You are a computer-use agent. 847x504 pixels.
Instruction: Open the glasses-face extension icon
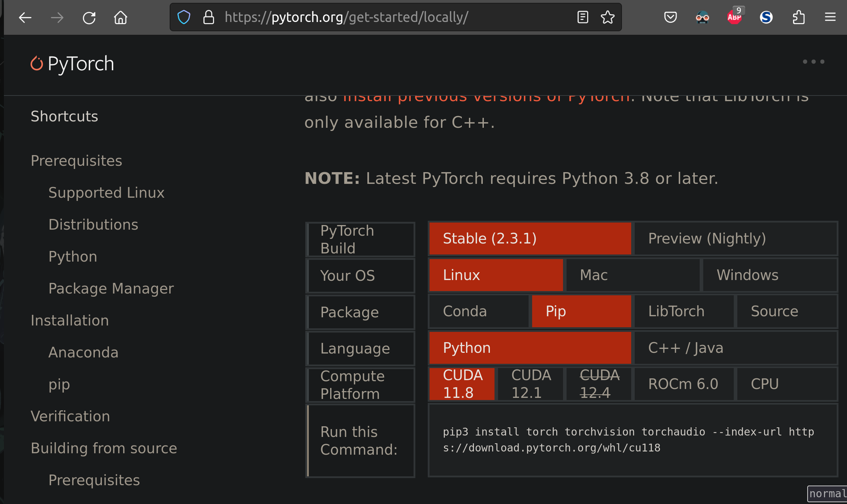pos(702,17)
